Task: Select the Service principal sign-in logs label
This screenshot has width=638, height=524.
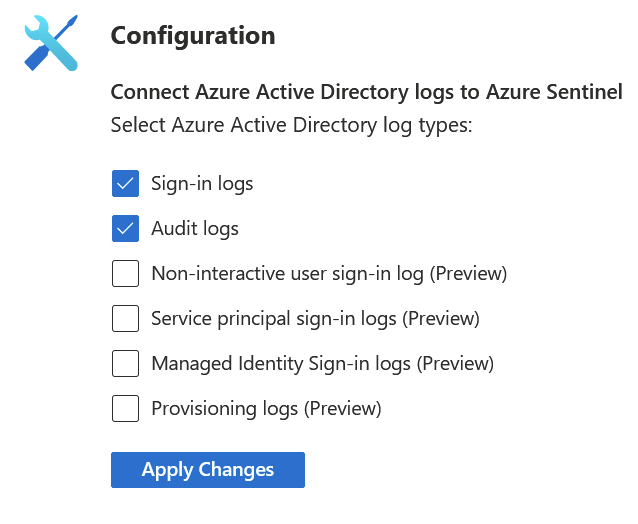Action: (x=315, y=319)
